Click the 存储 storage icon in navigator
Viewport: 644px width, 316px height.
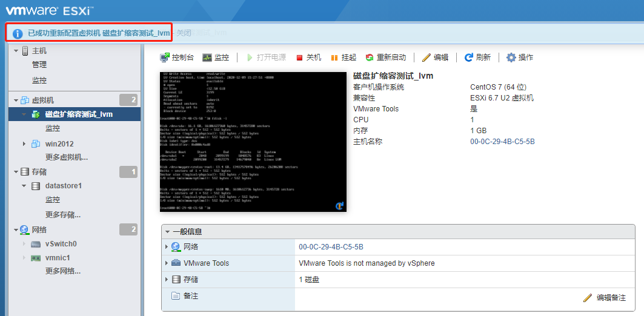click(25, 172)
